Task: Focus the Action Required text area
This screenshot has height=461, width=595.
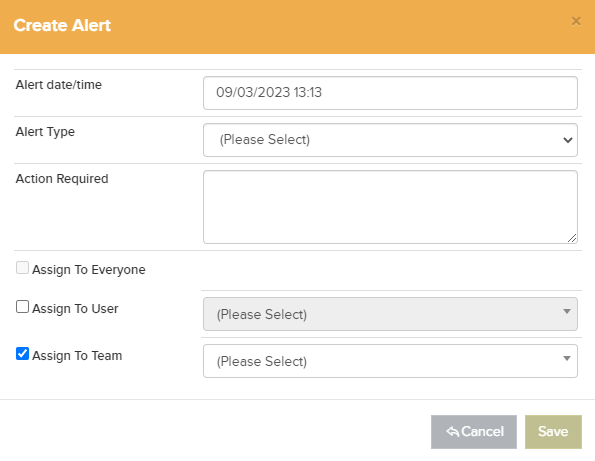Action: (x=390, y=207)
